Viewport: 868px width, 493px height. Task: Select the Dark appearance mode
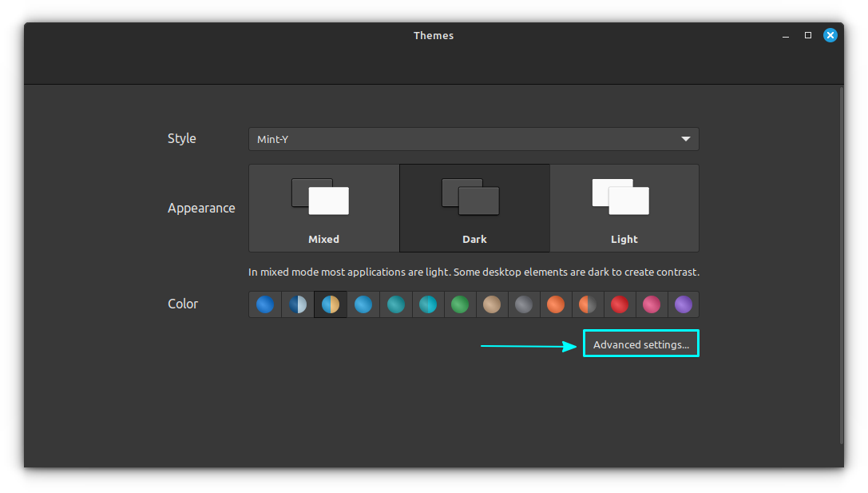pos(474,208)
